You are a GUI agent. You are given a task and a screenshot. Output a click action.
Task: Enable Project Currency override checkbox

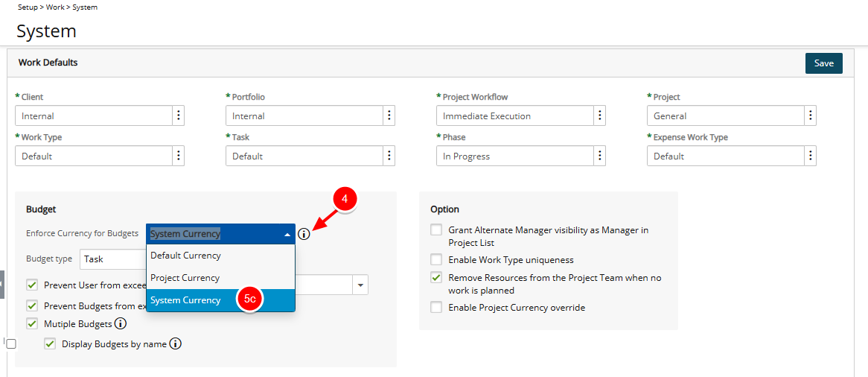coord(436,307)
